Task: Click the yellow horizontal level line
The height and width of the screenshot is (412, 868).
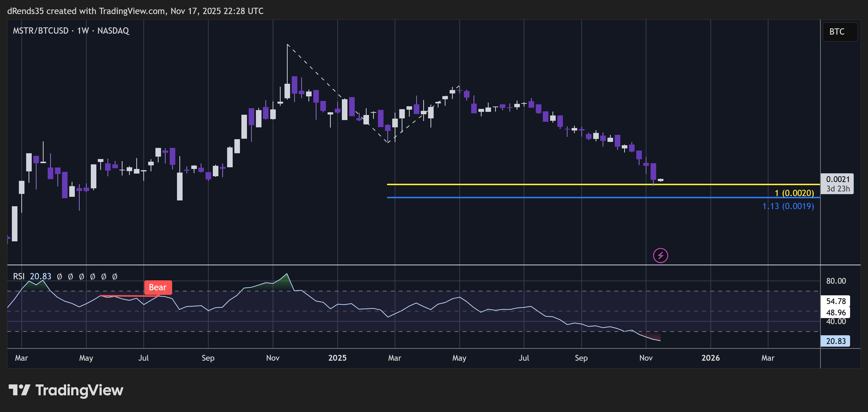Action: [x=603, y=184]
